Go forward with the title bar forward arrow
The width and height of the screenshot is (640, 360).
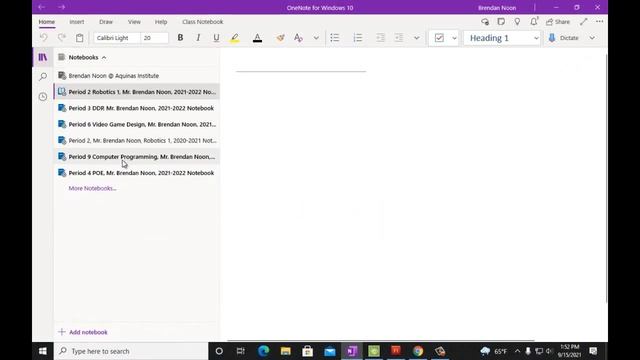(x=61, y=7)
